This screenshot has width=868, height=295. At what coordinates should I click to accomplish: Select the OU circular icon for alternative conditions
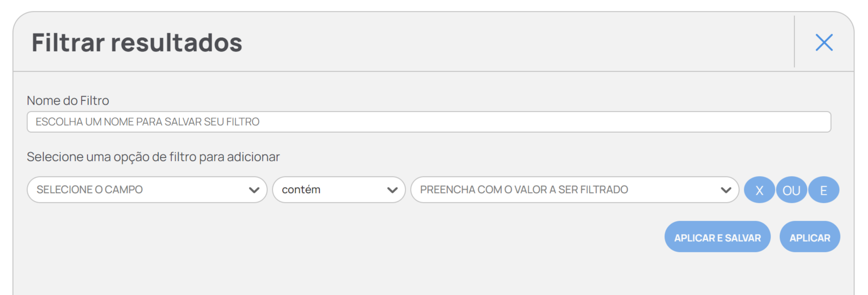click(791, 190)
